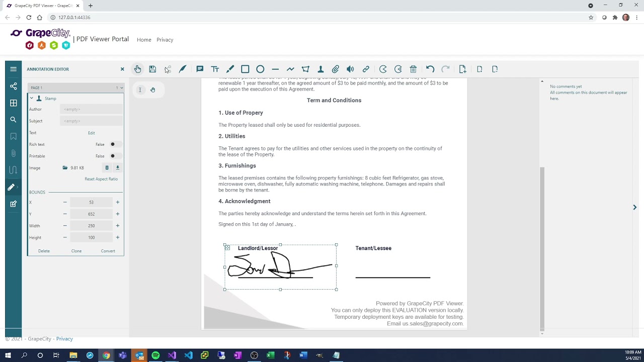Decrease the Y bounds value
This screenshot has height=362, width=644.
click(x=65, y=214)
